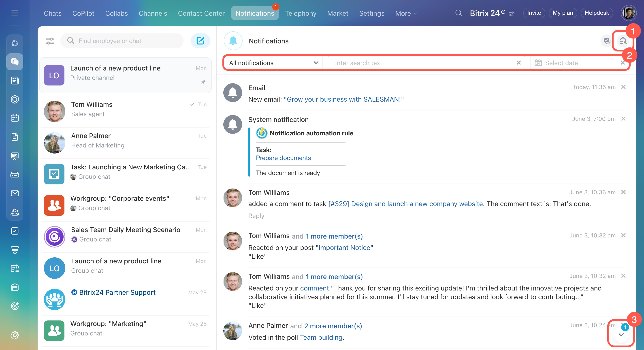Open the Drive storage icon in sidebar
This screenshot has height=350, width=644.
15,175
